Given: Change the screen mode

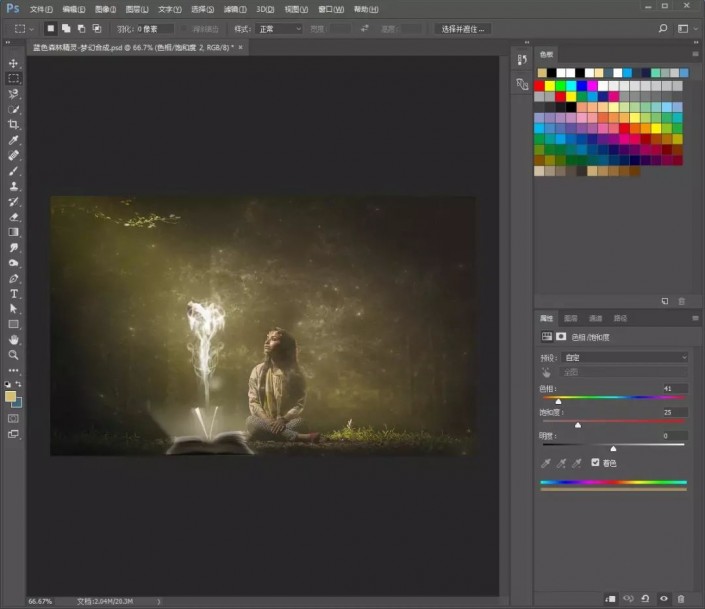Looking at the screenshot, I should pyautogui.click(x=13, y=434).
